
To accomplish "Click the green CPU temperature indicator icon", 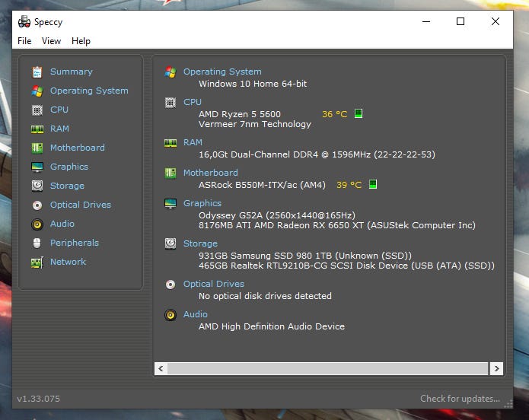I will click(359, 113).
